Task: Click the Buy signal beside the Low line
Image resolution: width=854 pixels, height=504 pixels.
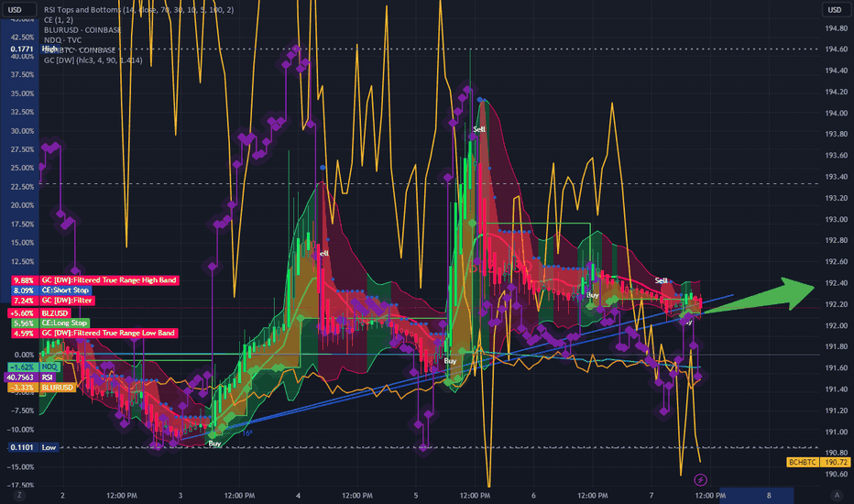Action: [x=214, y=444]
